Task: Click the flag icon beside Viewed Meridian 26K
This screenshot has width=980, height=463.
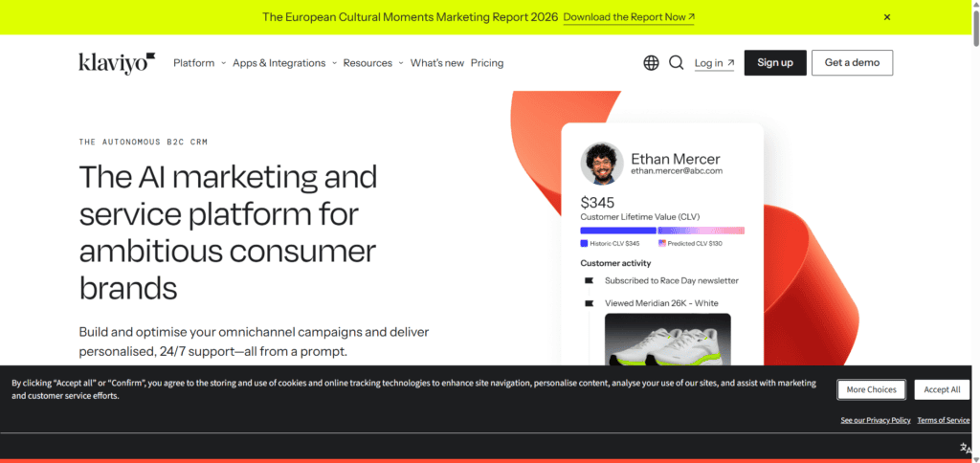Action: [589, 303]
